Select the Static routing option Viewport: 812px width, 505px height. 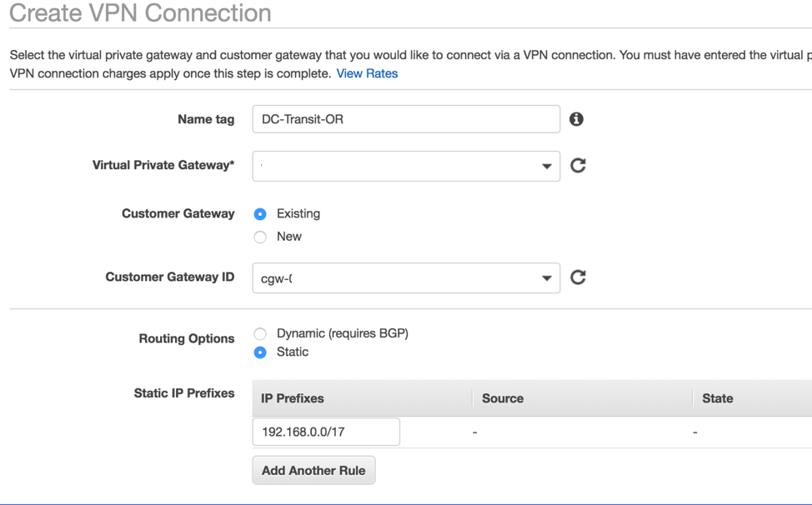[260, 352]
